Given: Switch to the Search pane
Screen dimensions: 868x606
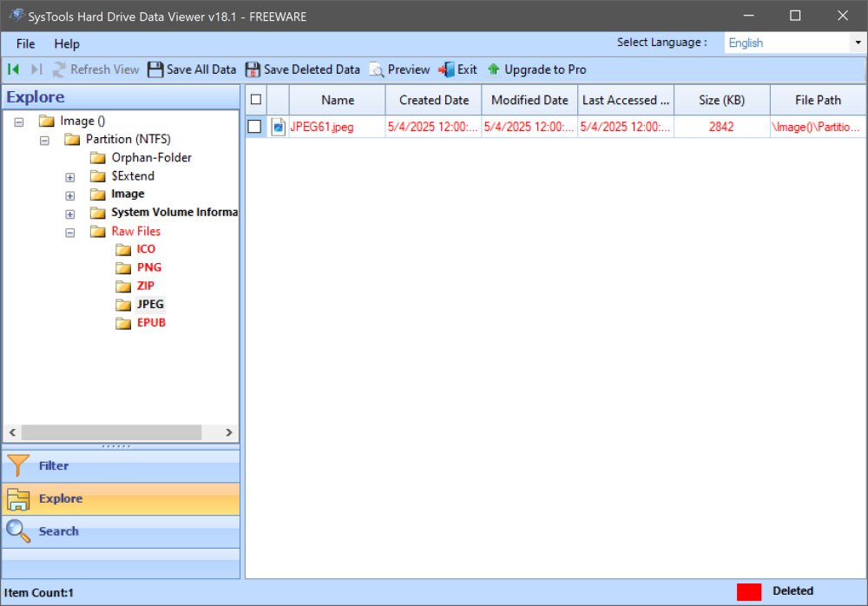Looking at the screenshot, I should [x=121, y=531].
